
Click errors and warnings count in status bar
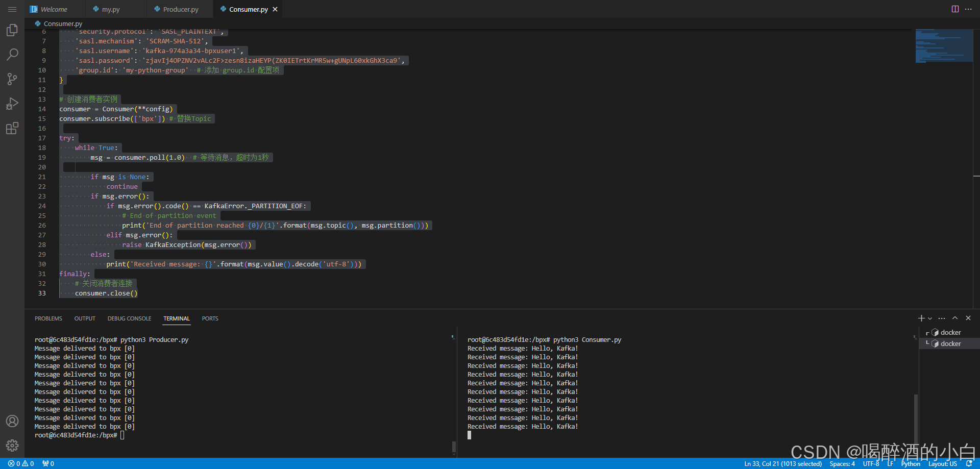pos(21,463)
